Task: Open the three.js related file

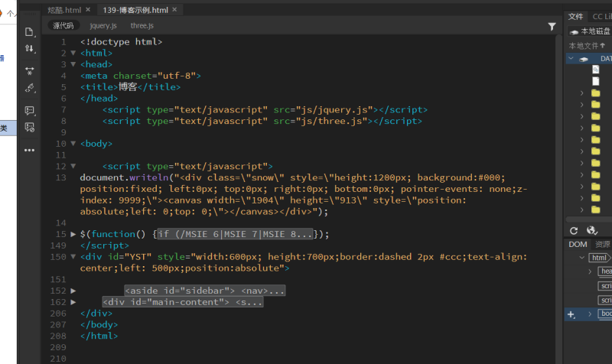Action: tap(142, 25)
